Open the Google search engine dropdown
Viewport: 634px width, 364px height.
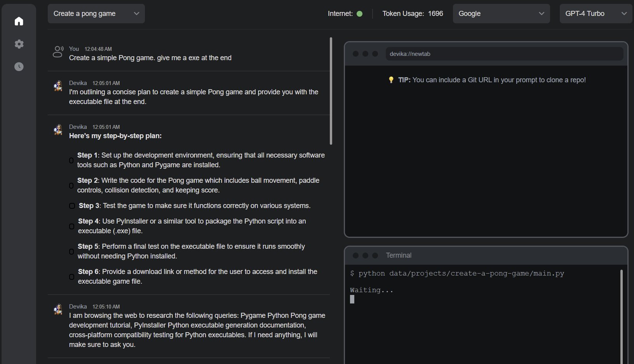(501, 14)
